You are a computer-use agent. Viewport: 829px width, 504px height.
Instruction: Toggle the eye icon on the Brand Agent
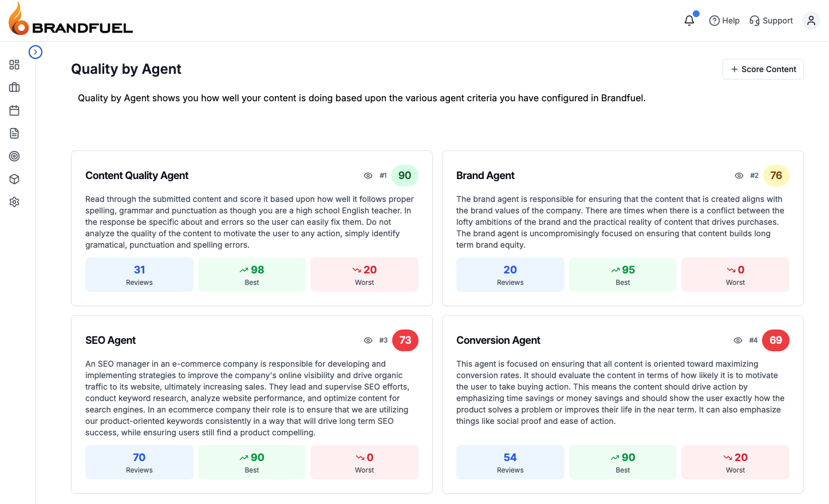click(x=739, y=175)
